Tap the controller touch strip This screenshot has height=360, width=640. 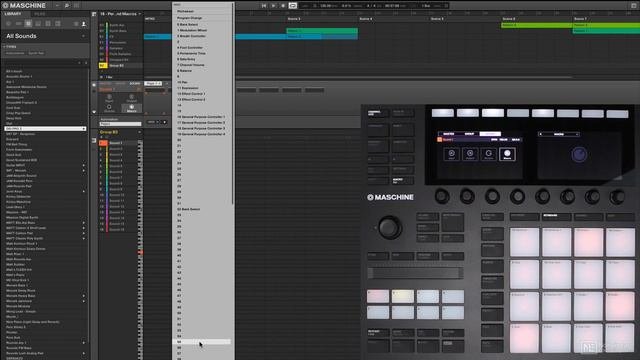[x=415, y=273]
